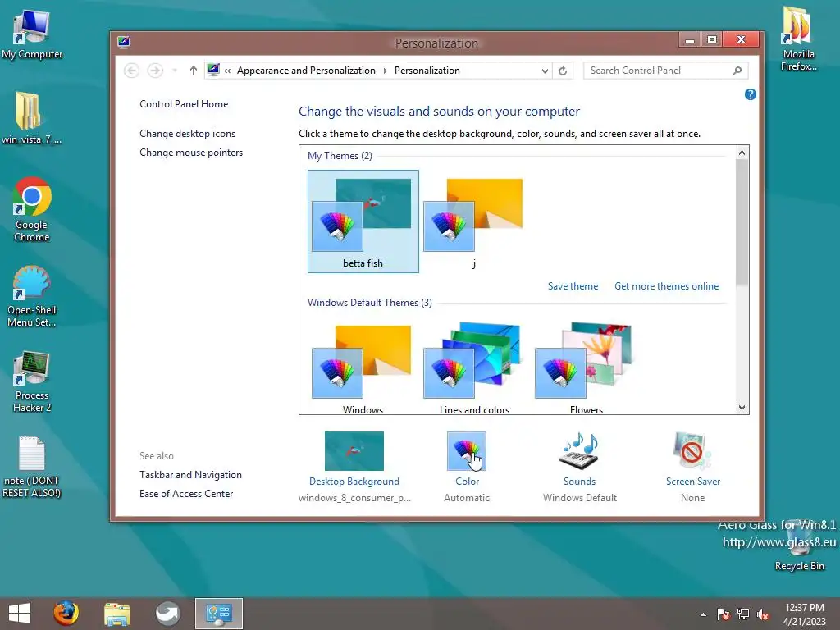
Task: Open the Sounds settings icon
Action: coord(579,451)
